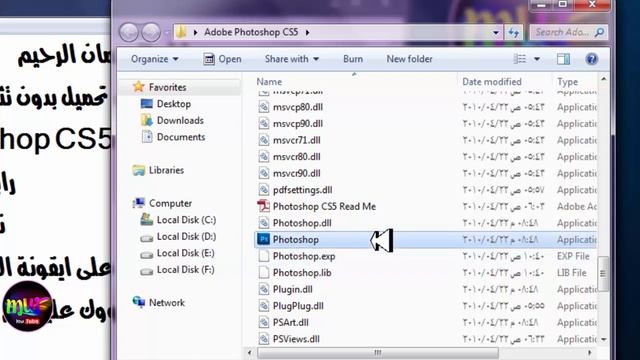Open address bar history dropdown
The height and width of the screenshot is (360, 640).
(x=496, y=32)
